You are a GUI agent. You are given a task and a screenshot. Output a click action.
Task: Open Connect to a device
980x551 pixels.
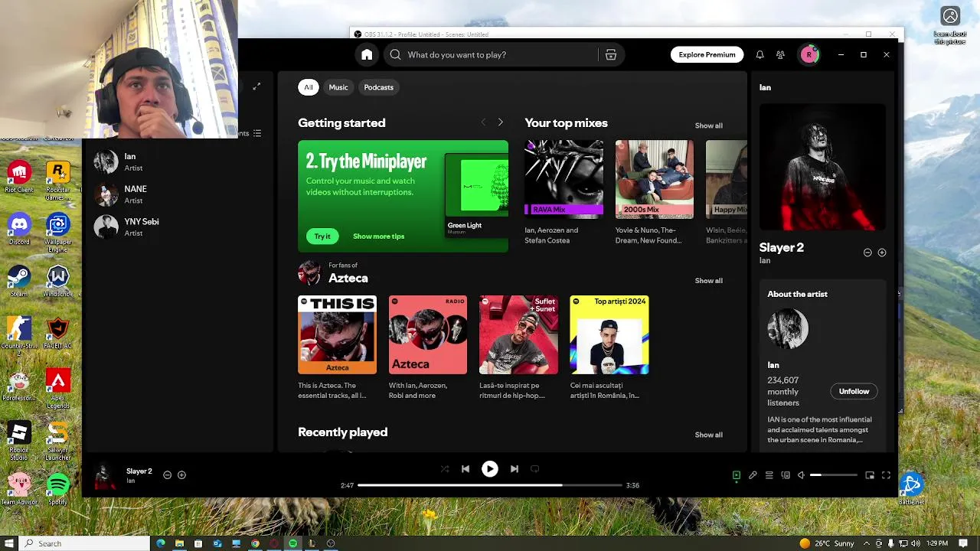(x=786, y=475)
